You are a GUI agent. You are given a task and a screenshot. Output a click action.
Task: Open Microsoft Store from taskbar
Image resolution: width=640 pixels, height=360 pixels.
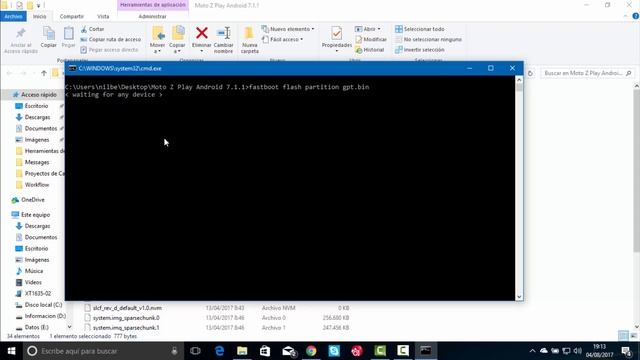[x=265, y=351]
